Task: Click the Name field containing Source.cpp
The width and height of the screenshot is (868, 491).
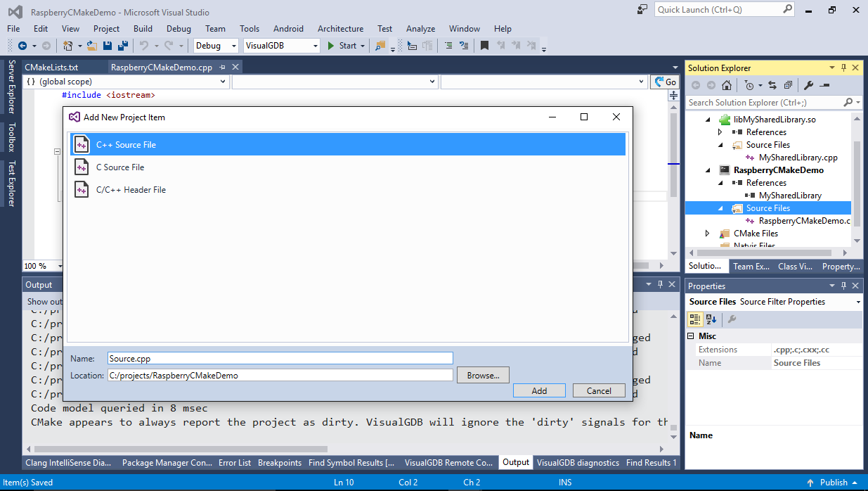Action: [x=280, y=358]
